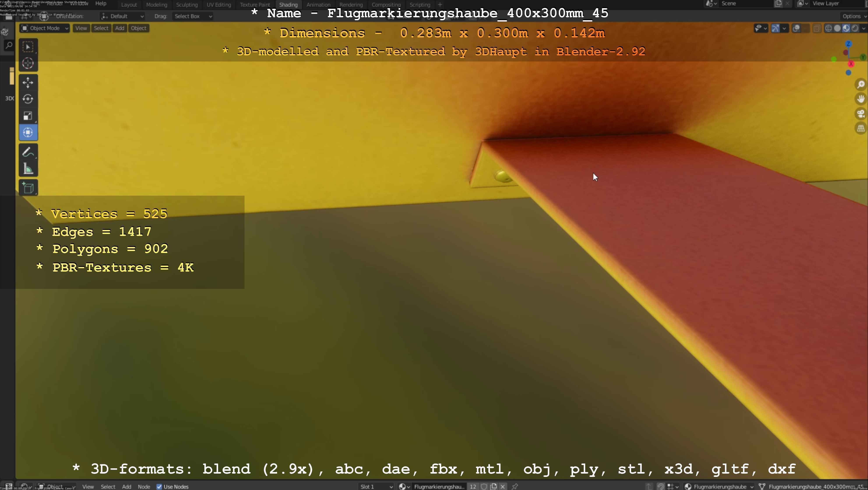Click the Options button top right

(852, 16)
